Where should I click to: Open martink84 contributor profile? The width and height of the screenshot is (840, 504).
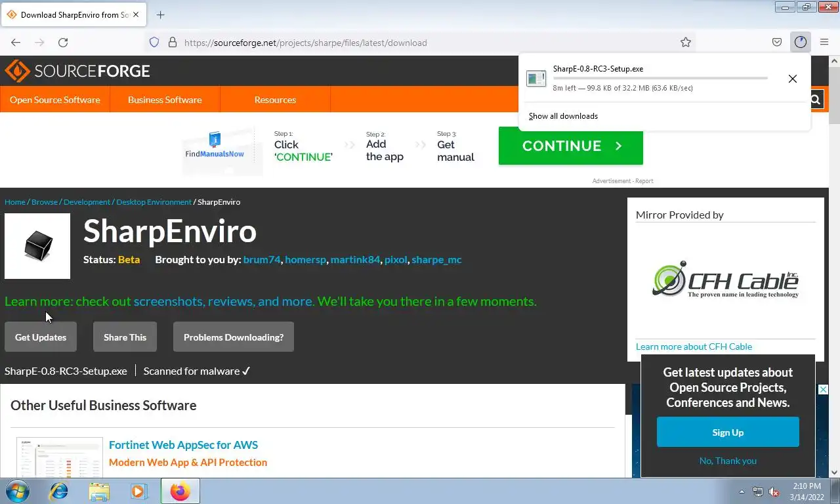point(355,260)
